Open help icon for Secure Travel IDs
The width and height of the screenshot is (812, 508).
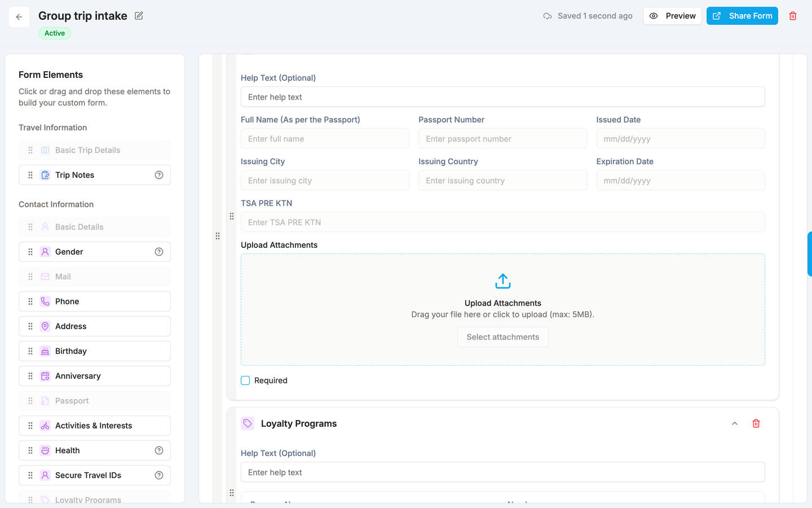coord(159,475)
